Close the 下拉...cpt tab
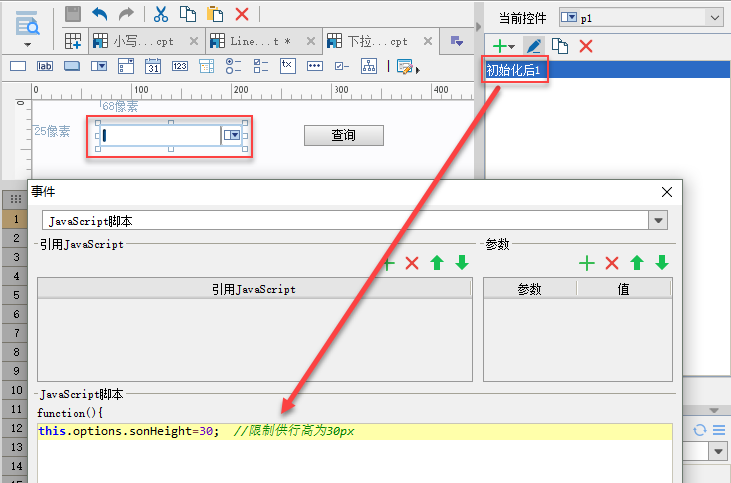731x483 pixels. [428, 41]
